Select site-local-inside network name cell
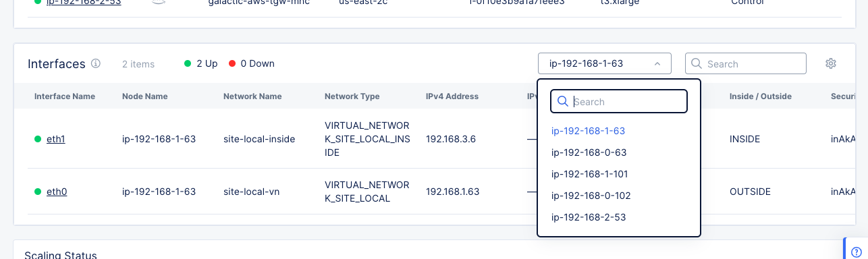The image size is (868, 259). click(259, 139)
